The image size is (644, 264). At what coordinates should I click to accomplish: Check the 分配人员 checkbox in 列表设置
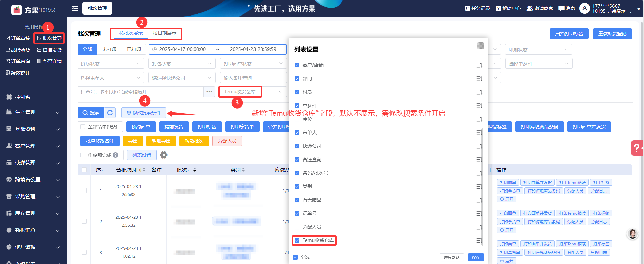(297, 227)
